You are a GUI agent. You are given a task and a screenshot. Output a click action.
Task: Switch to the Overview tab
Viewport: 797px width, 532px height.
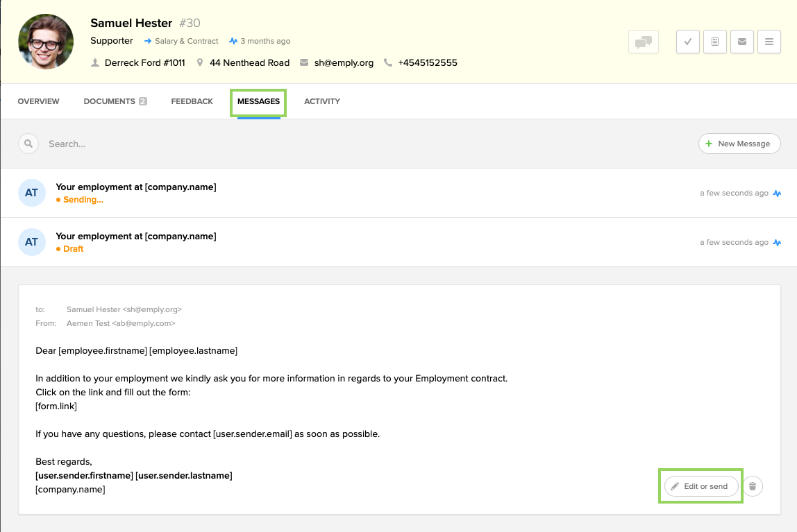coord(38,101)
